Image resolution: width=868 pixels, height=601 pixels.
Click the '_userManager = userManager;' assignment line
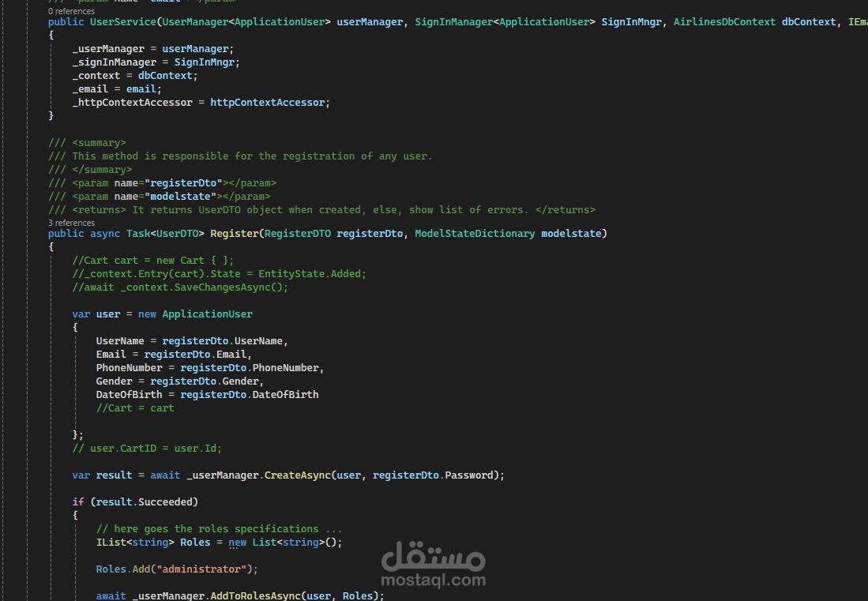point(152,49)
